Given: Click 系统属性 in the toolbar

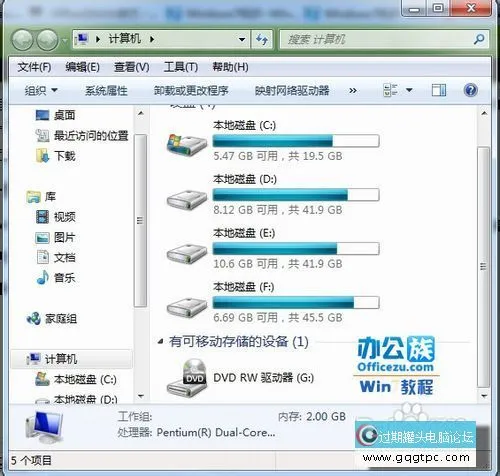Looking at the screenshot, I should click(106, 91).
